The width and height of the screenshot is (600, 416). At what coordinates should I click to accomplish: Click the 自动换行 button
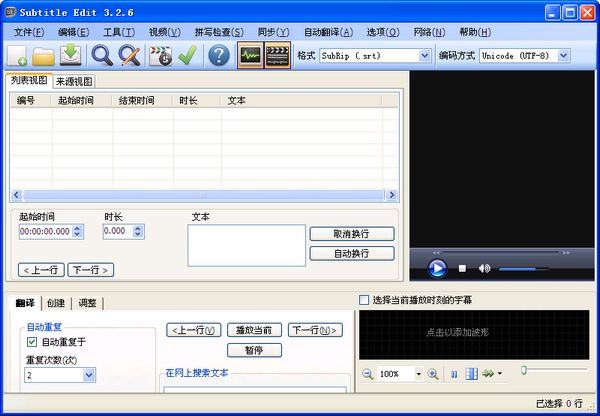[351, 254]
